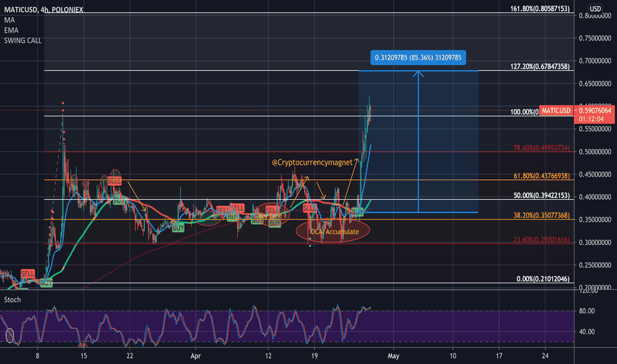Click the green BUY marker labeled below the late-March dip

178,228
